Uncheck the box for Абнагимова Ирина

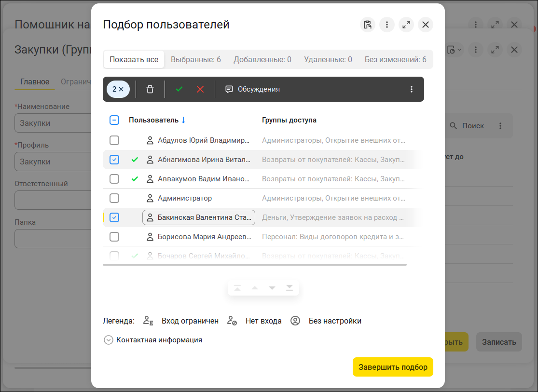114,160
